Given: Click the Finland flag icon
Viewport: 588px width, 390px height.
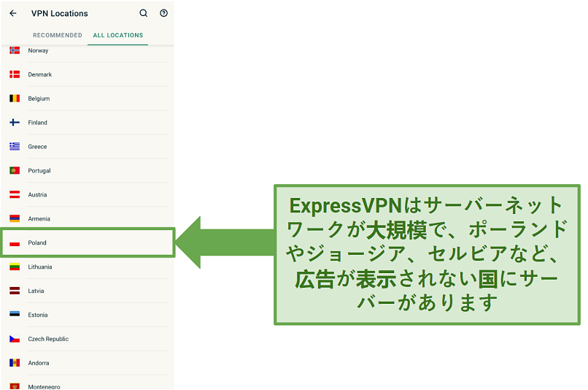Looking at the screenshot, I should click(15, 123).
